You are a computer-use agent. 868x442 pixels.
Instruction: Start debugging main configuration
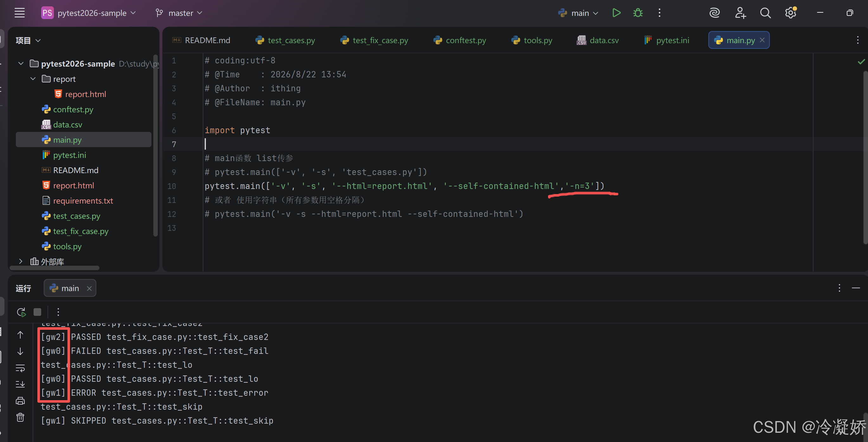point(638,13)
